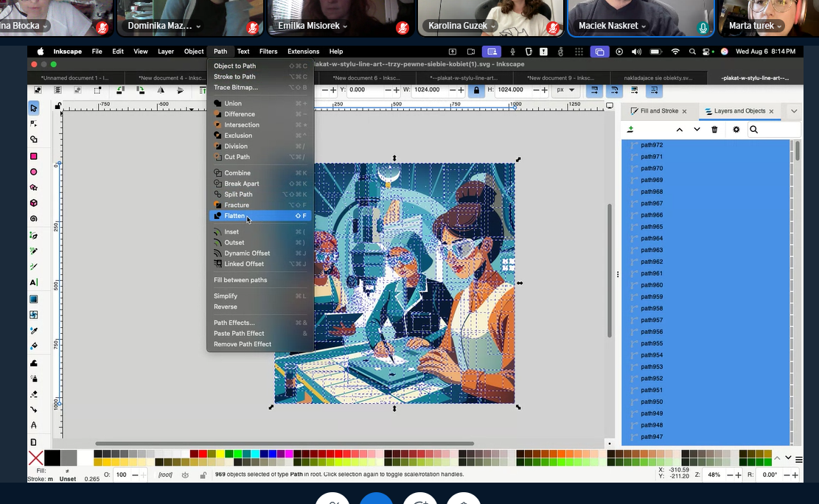Toggle guide lock at ruler corner

(x=58, y=106)
